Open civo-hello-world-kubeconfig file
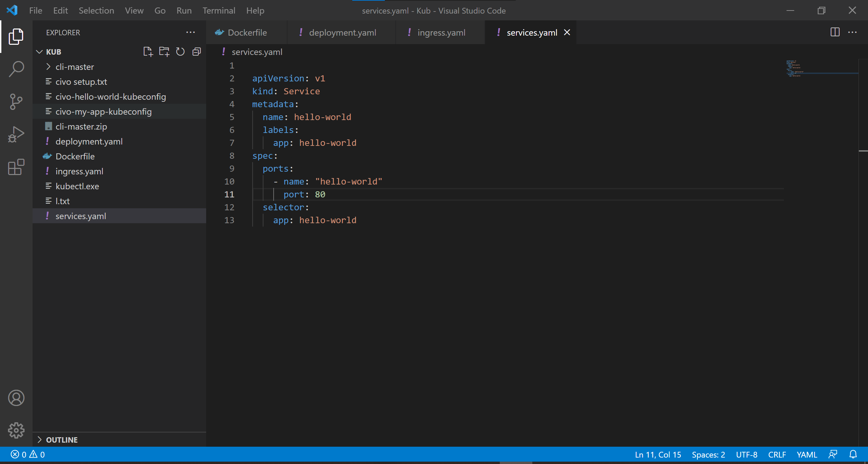Screen dimensions: 868x464 click(119, 97)
